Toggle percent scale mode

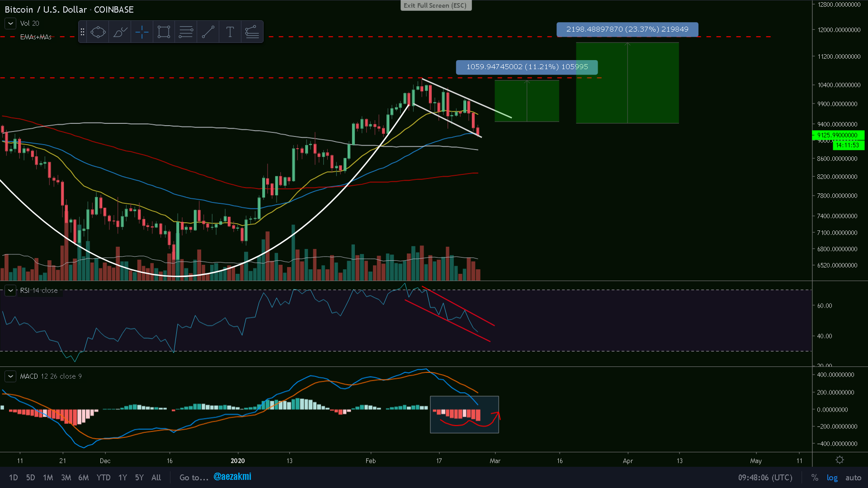815,478
